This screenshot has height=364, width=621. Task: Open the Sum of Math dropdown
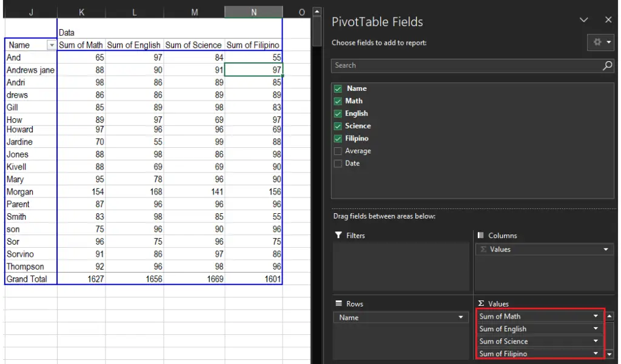(596, 316)
